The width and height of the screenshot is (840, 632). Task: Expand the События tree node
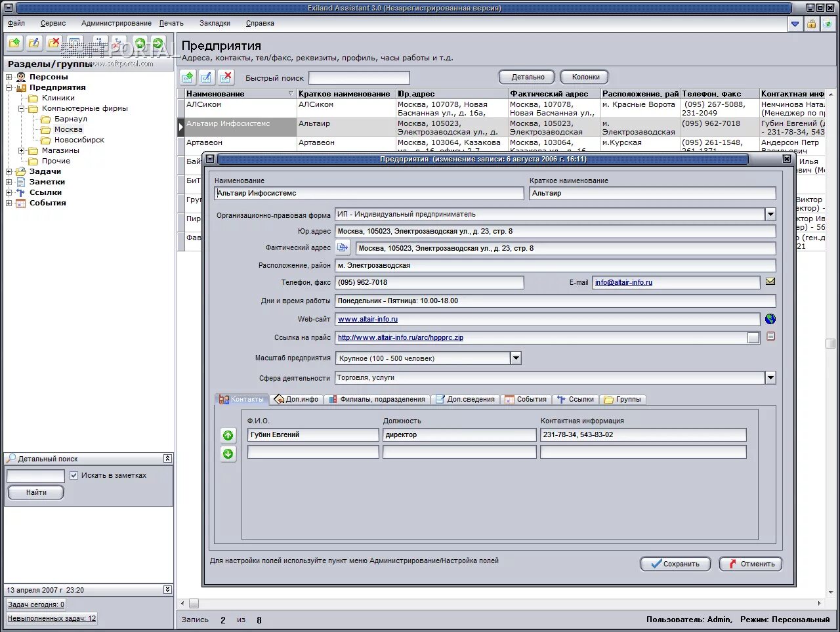pos(9,203)
